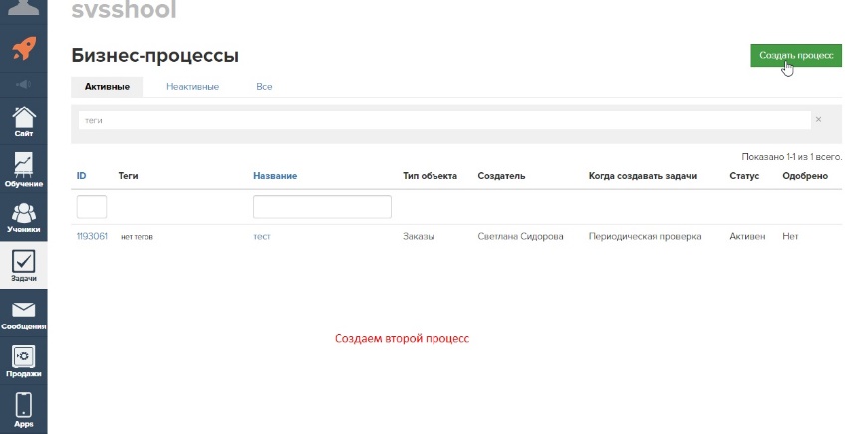Open the Сайт house icon
The height and width of the screenshot is (434, 868).
click(x=24, y=120)
